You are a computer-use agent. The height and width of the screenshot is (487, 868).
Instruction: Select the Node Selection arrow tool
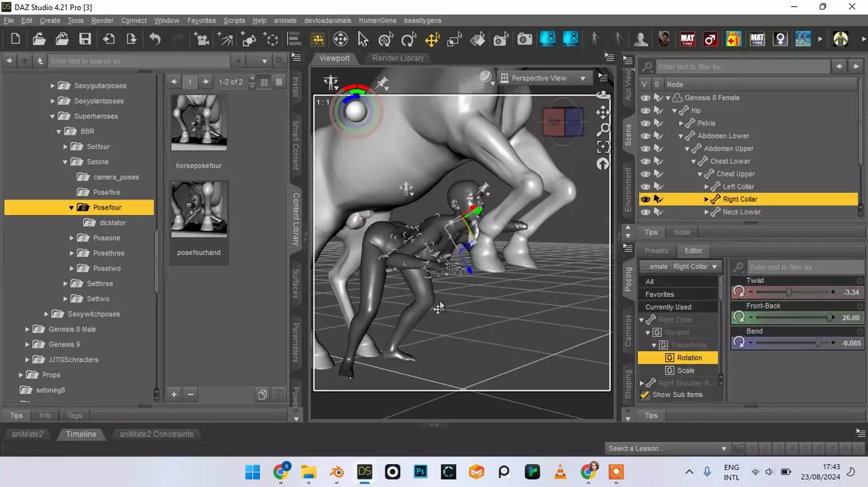363,39
